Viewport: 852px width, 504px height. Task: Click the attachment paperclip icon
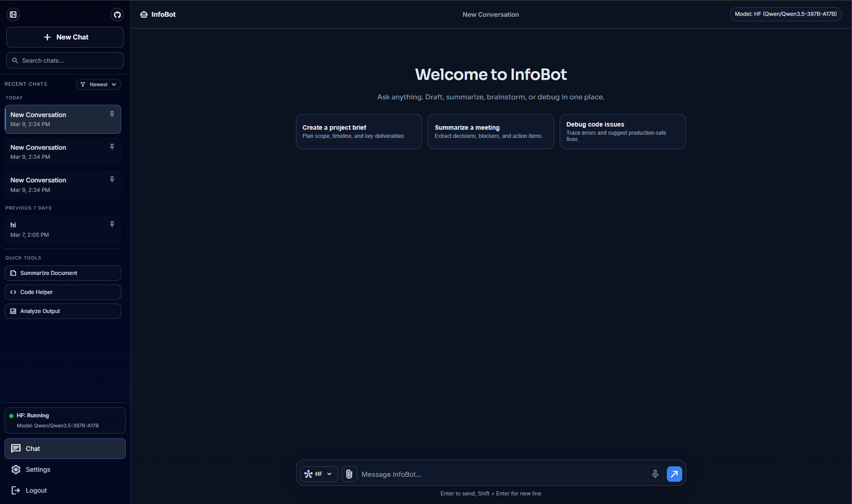tap(350, 474)
